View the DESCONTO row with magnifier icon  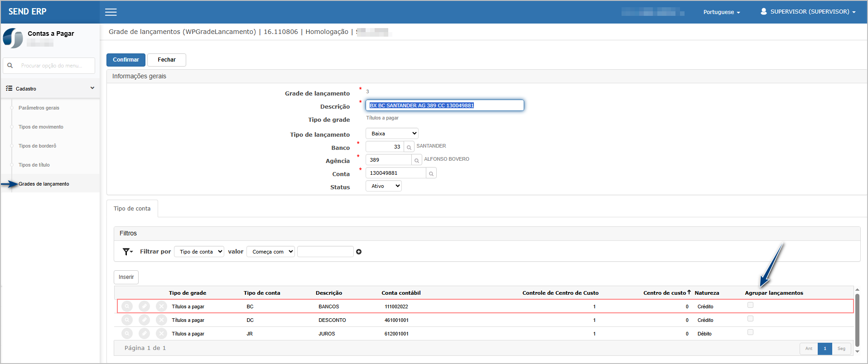(x=127, y=320)
